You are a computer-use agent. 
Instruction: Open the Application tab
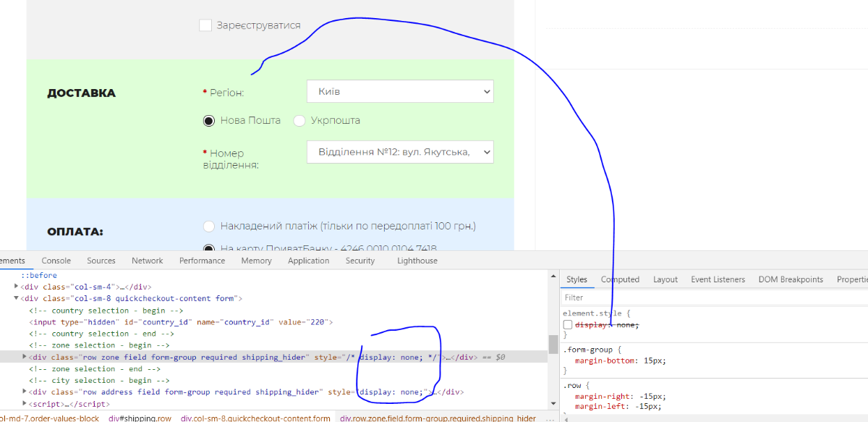point(309,261)
